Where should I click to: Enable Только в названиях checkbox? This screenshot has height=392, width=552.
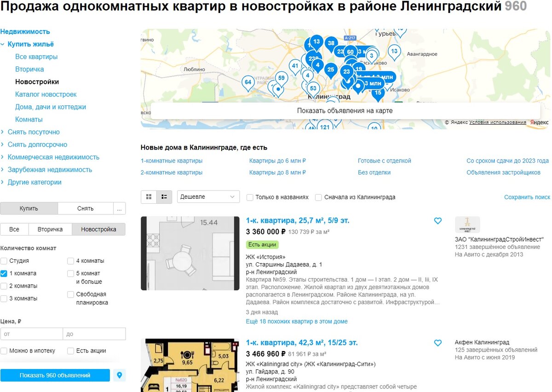250,197
